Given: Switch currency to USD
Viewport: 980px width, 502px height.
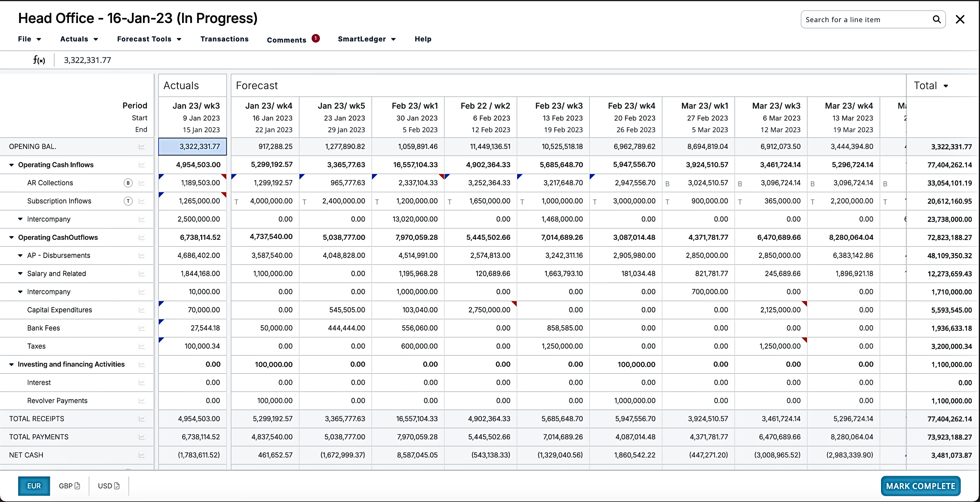Looking at the screenshot, I should [x=108, y=486].
